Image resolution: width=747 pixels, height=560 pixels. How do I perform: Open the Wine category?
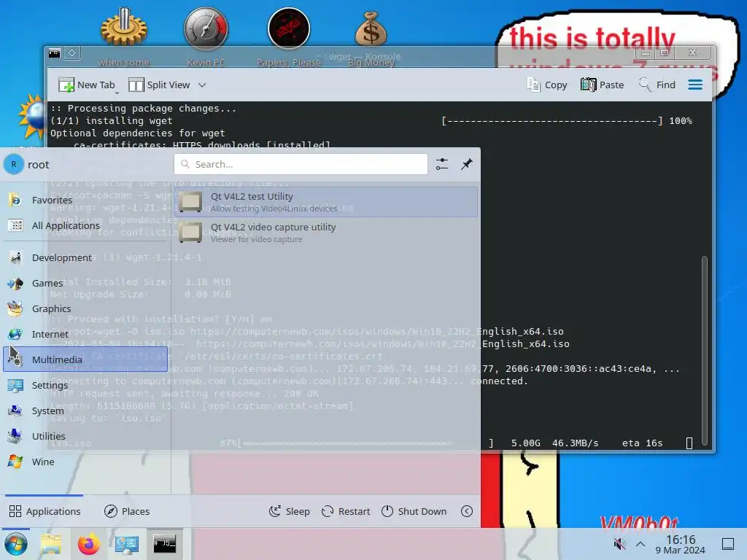tap(86, 462)
